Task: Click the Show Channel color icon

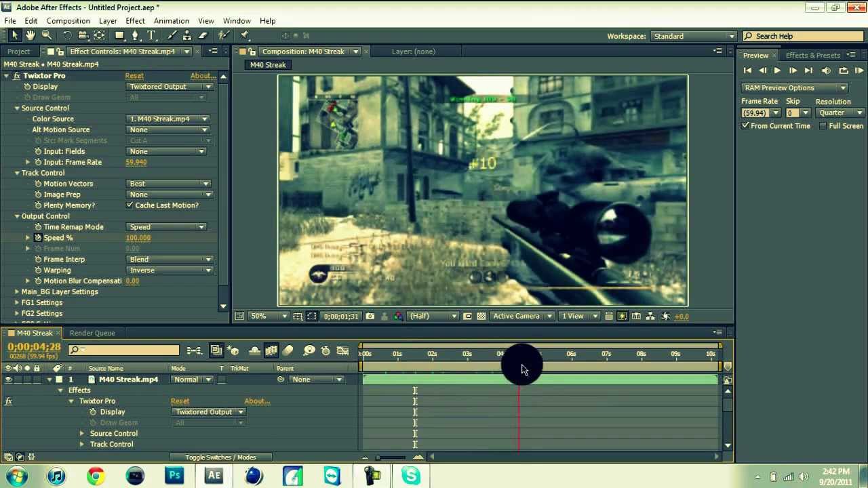Action: (398, 316)
